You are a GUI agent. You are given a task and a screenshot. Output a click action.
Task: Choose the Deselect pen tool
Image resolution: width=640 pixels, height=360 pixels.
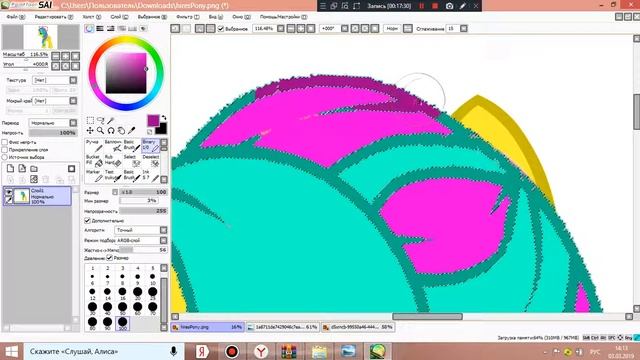[150, 160]
